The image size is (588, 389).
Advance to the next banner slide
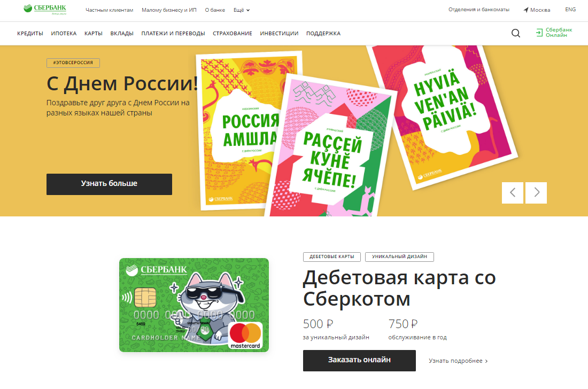(x=536, y=192)
